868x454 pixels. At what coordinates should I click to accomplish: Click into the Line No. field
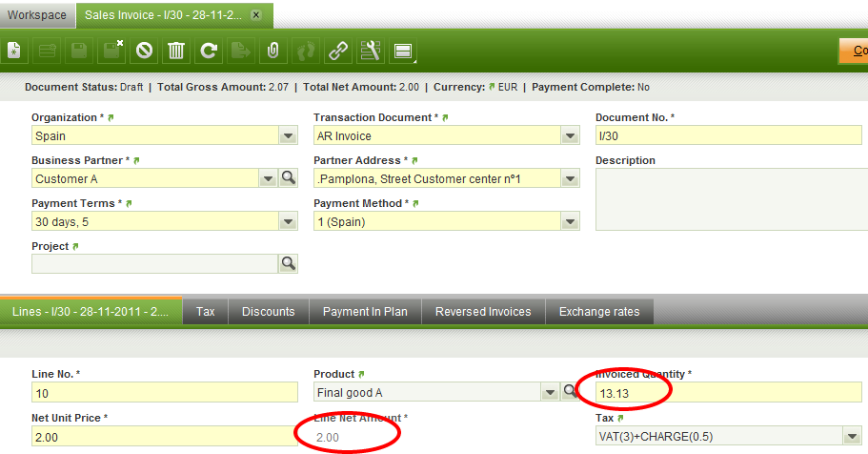(x=165, y=392)
